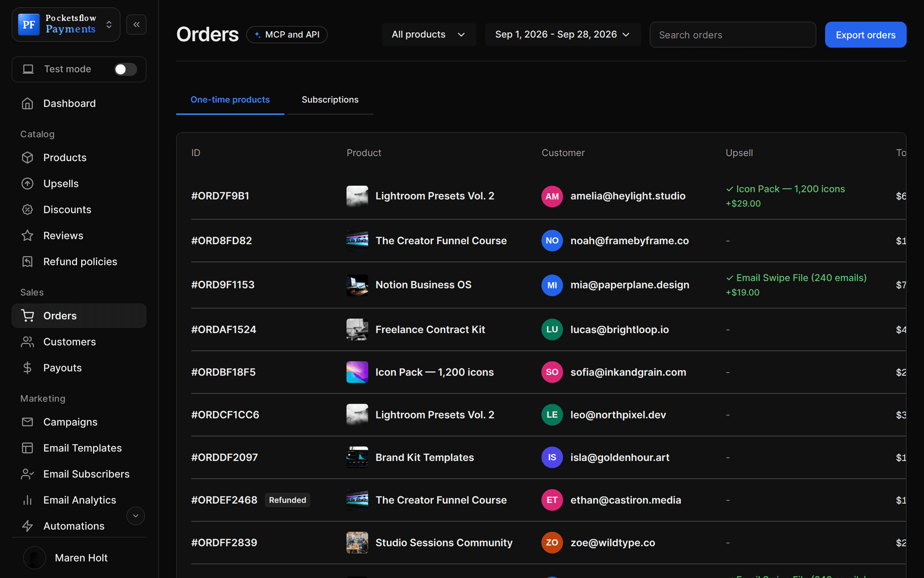Click the Studio Sessions Community thumbnail
The image size is (924, 578).
click(x=357, y=543)
